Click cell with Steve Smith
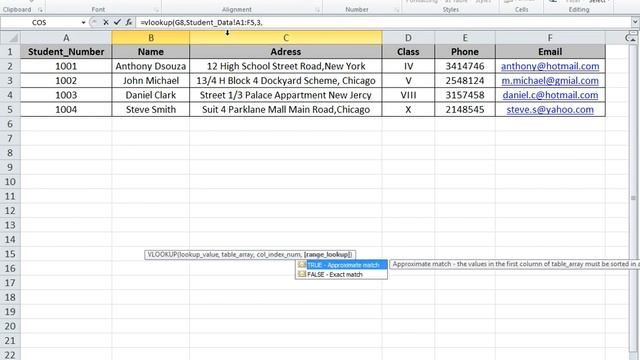 coord(151,109)
